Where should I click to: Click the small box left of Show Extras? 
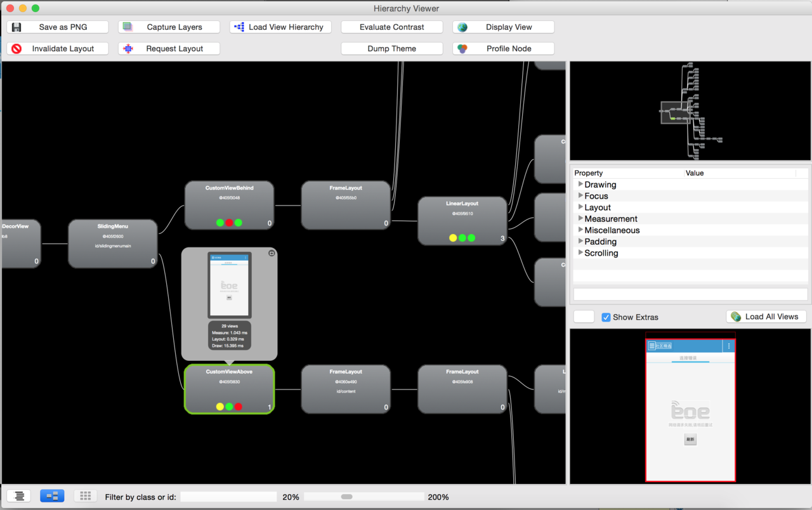point(584,317)
